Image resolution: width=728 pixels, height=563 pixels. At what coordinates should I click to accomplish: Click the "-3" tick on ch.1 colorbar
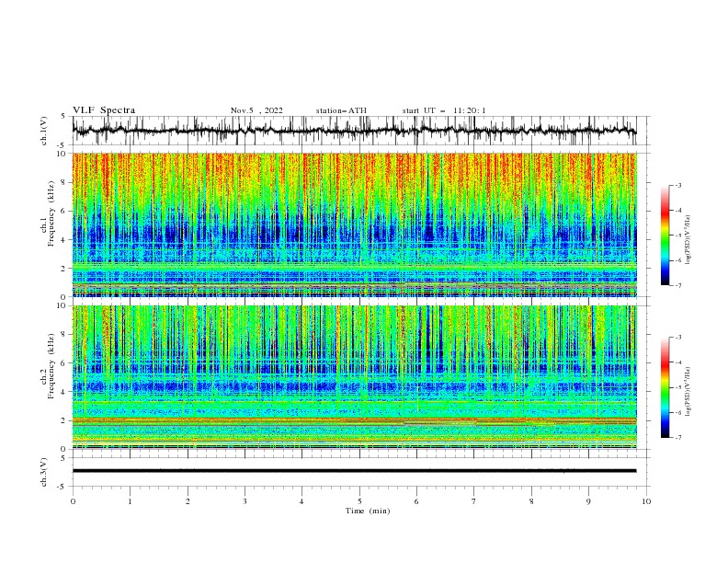(678, 185)
